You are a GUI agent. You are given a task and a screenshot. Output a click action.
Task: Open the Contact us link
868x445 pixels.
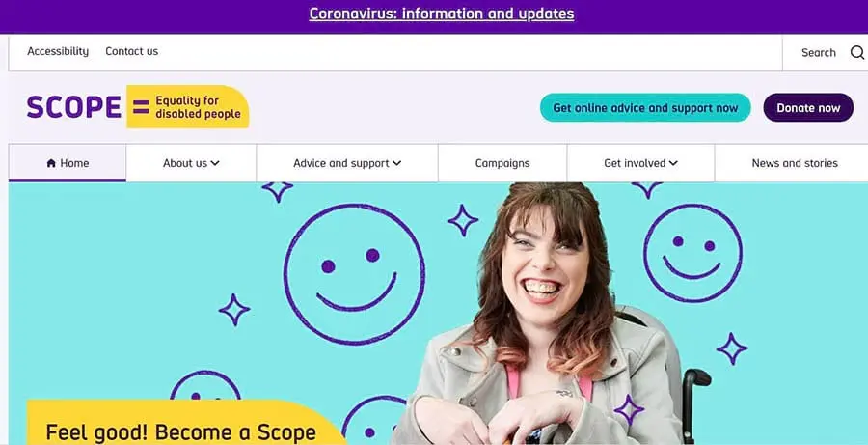coord(132,51)
